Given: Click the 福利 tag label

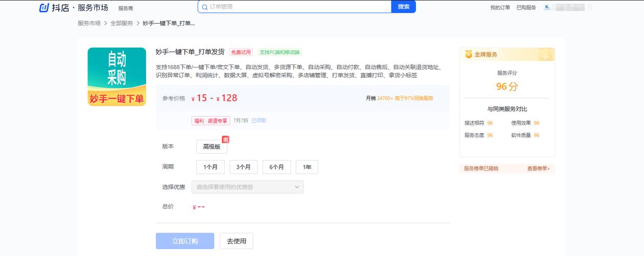Looking at the screenshot, I should pos(199,121).
